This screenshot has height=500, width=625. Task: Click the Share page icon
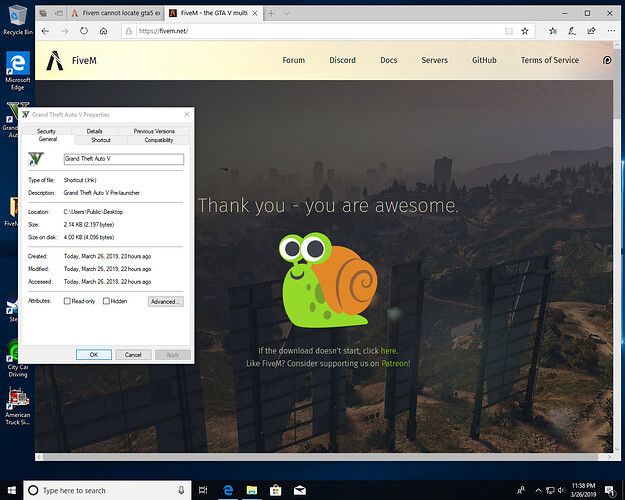click(591, 31)
